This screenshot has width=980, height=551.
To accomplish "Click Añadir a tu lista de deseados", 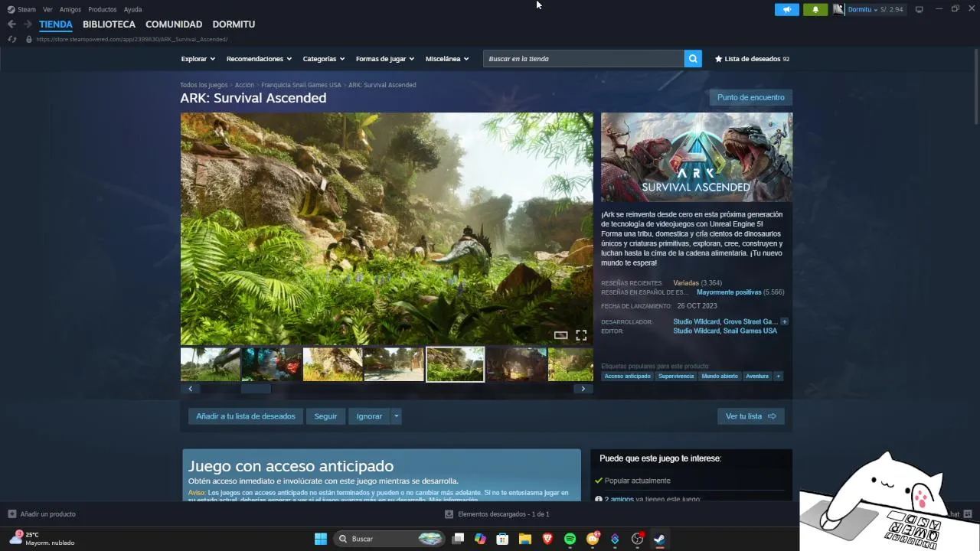I will [x=246, y=416].
